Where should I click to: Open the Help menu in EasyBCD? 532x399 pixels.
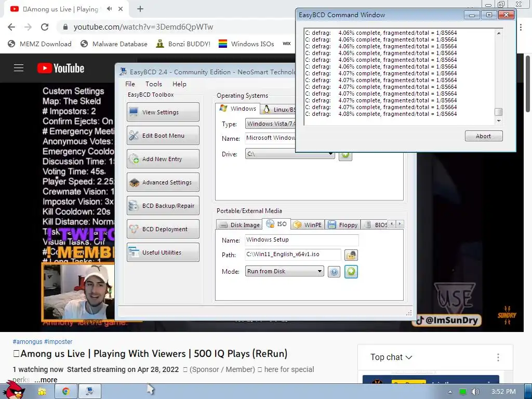click(179, 84)
